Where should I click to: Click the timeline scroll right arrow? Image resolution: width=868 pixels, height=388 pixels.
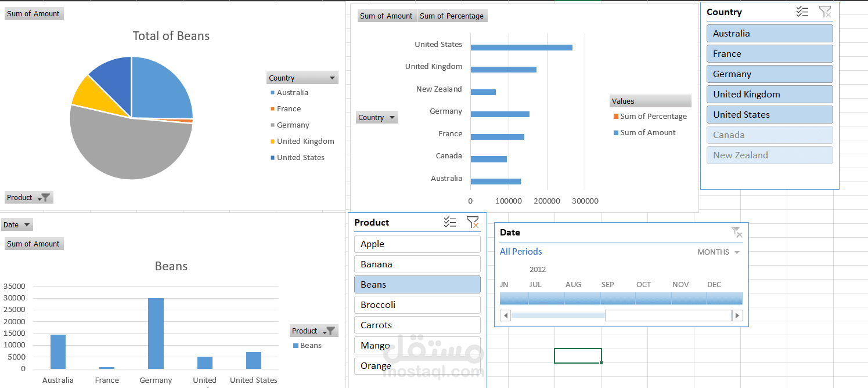point(737,316)
